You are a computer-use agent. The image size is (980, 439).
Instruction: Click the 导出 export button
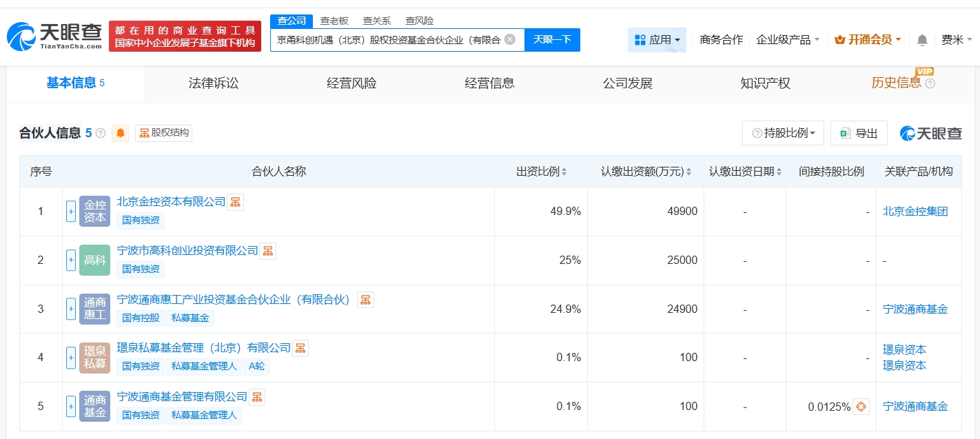click(x=859, y=133)
